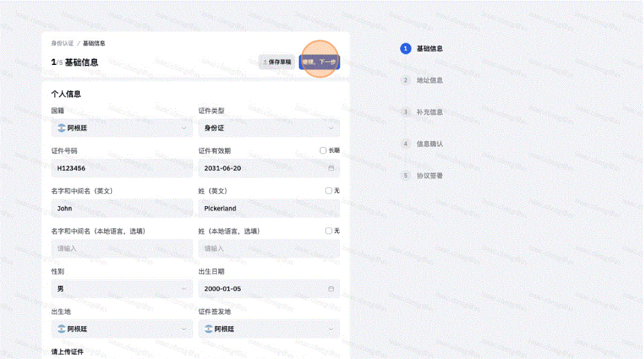Select 信息确认 step in sidebar
The height and width of the screenshot is (359, 644).
click(x=429, y=143)
